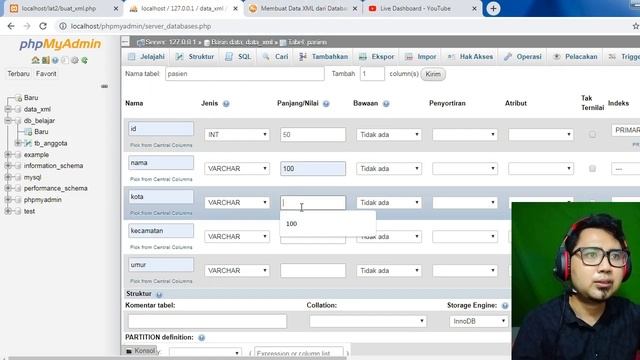Screen dimensions: 640x360
Task: Click help icon next to Bawaan header
Action: coord(386,104)
